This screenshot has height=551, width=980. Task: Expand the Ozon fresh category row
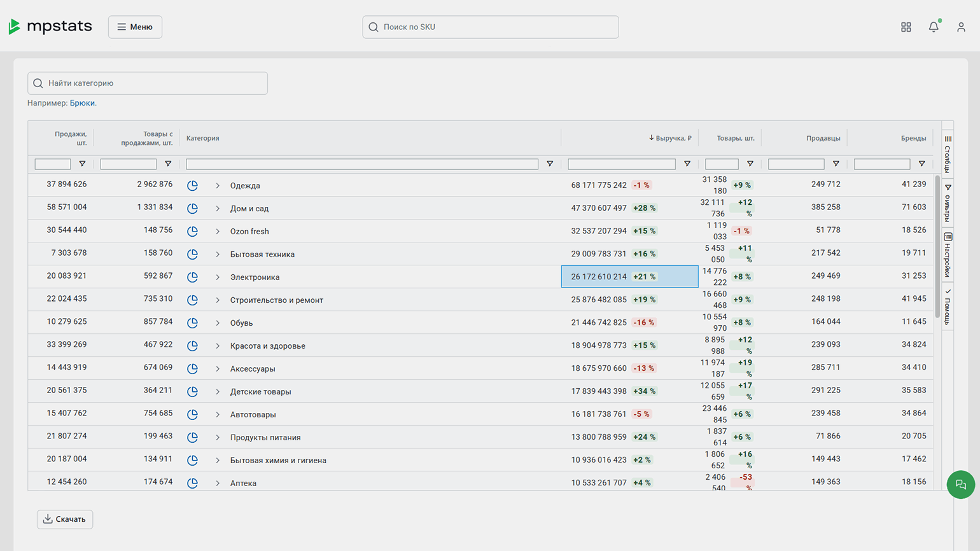tap(218, 232)
